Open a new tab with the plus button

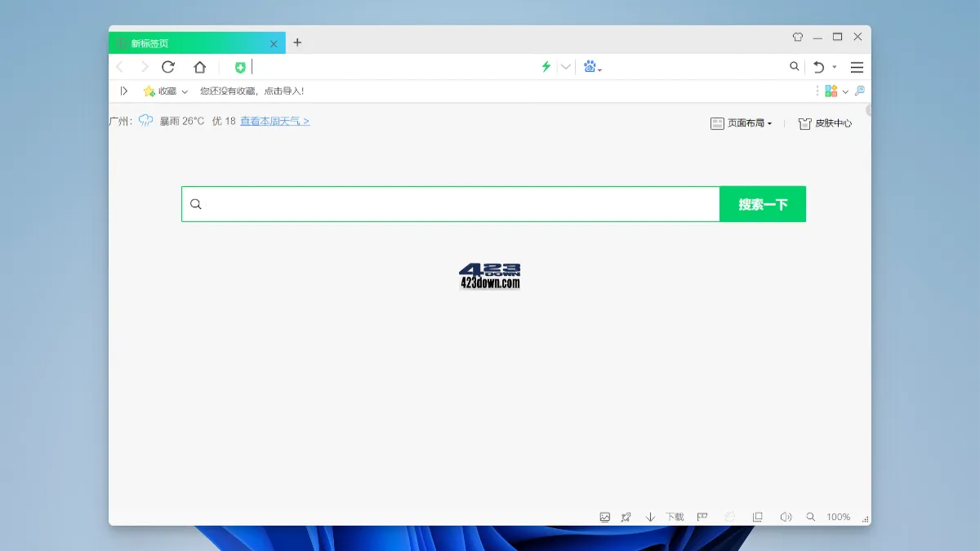[x=297, y=42]
